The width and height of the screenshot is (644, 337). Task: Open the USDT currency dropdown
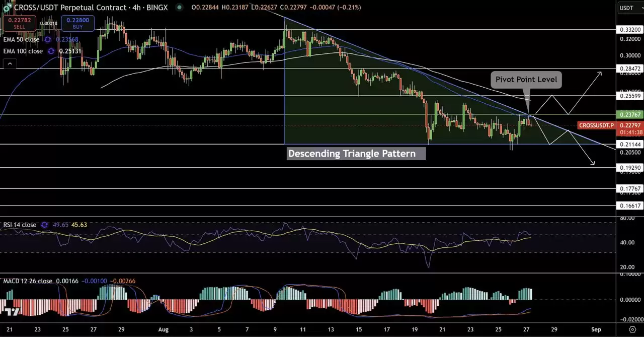click(629, 8)
